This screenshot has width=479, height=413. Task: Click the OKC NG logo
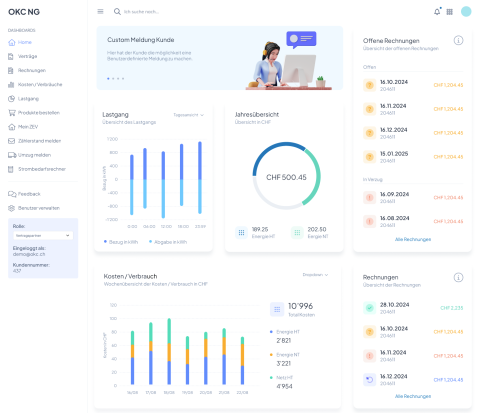(24, 12)
